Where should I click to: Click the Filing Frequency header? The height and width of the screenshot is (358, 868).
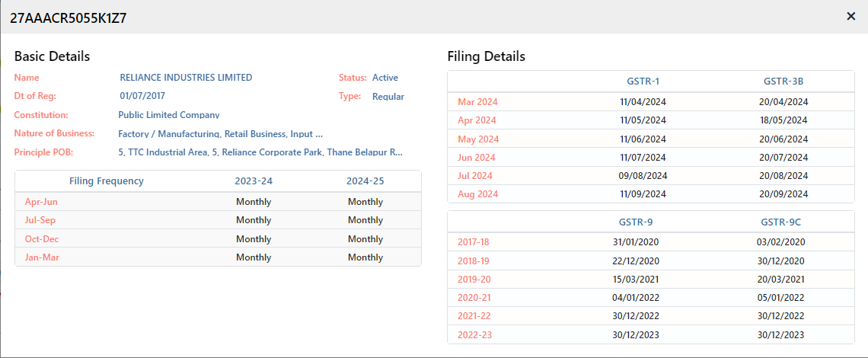(107, 181)
